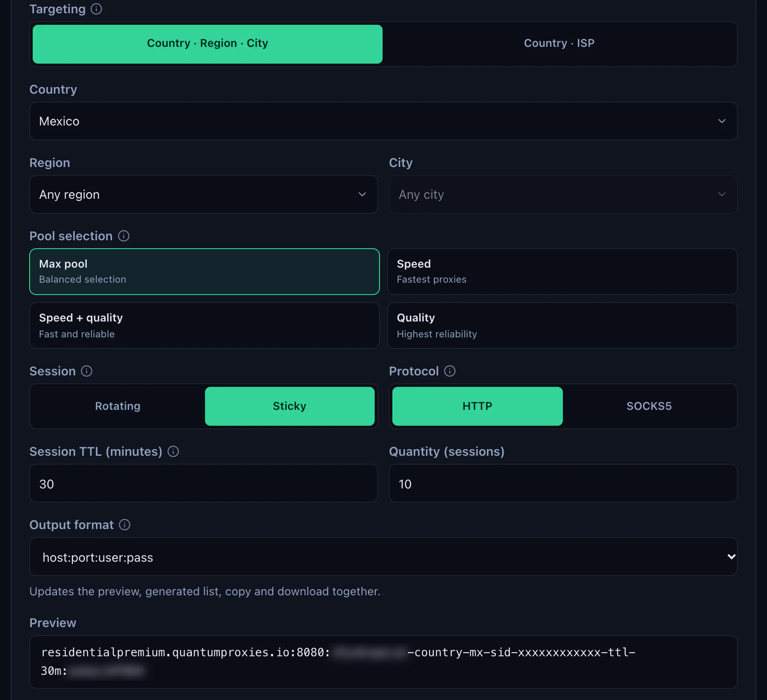Set session type to Sticky
Viewport: 767px width, 700px height.
290,406
